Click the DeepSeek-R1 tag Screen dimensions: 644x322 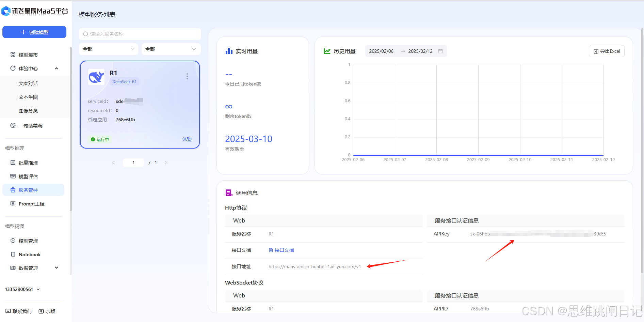tap(124, 82)
